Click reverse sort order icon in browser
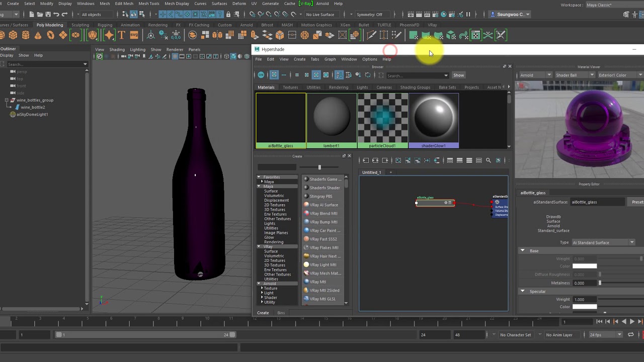This screenshot has height=362, width=644. tap(368, 75)
